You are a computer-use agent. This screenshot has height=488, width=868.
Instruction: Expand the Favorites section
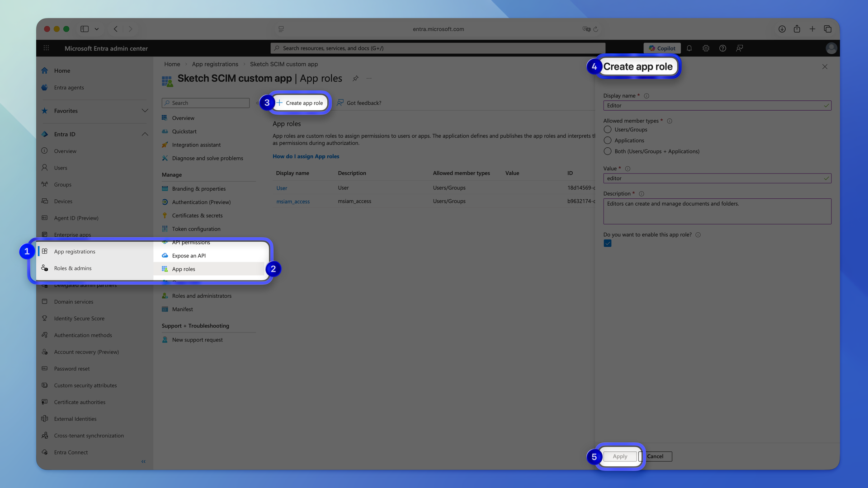[145, 111]
